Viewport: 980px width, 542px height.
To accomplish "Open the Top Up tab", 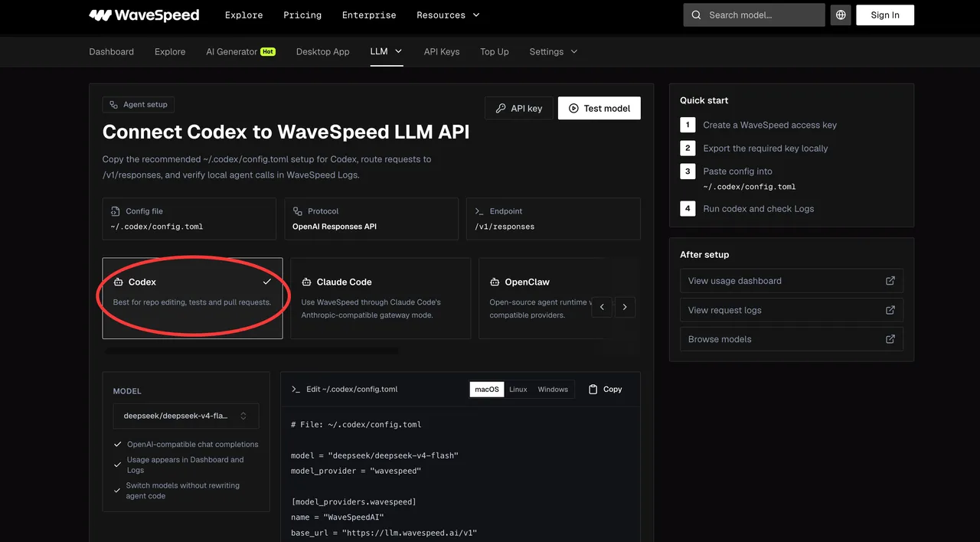I will [495, 51].
